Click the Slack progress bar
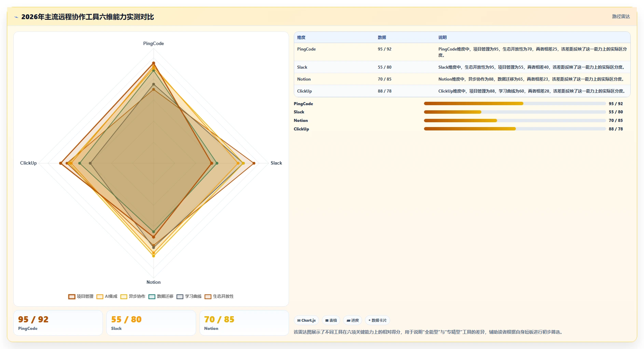The image size is (644, 349). 515,112
